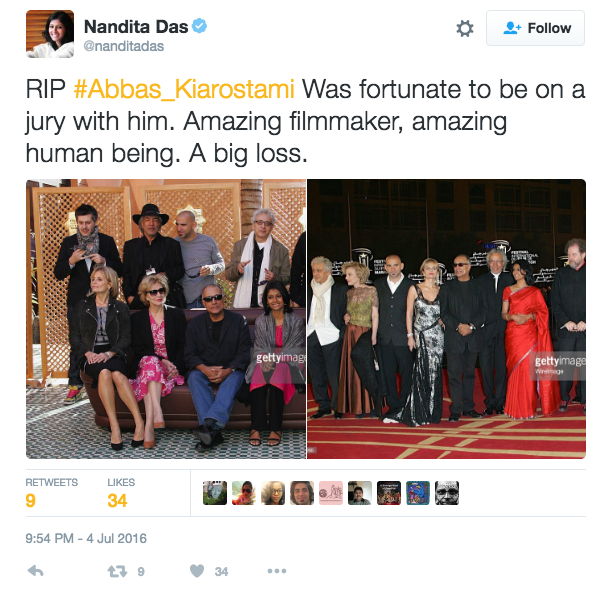Show the list of 9 retweets
The image size is (611, 595).
[x=51, y=493]
